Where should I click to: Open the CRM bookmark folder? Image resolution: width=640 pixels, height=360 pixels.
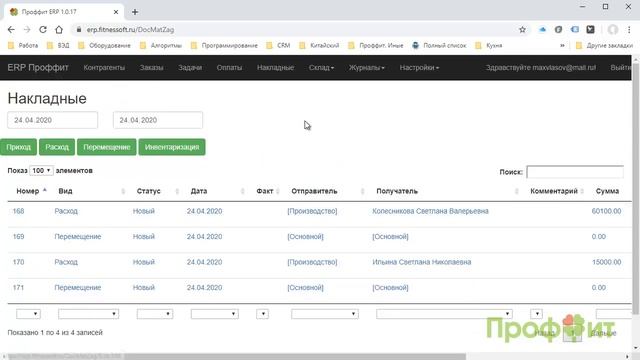click(x=278, y=45)
